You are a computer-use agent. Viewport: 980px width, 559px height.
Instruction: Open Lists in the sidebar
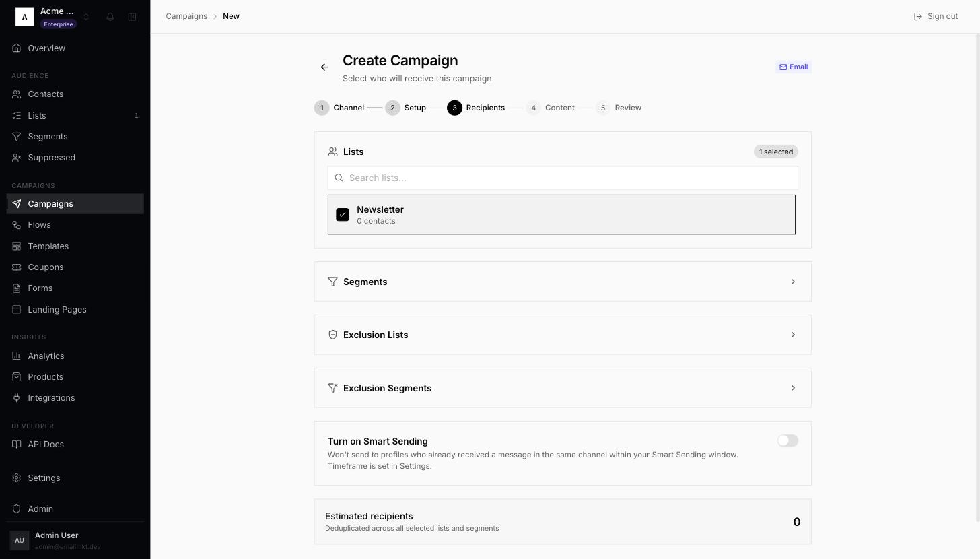[75, 116]
